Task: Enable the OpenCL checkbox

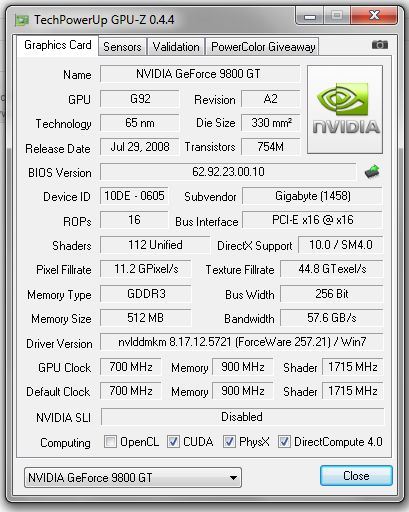Action: coord(110,442)
